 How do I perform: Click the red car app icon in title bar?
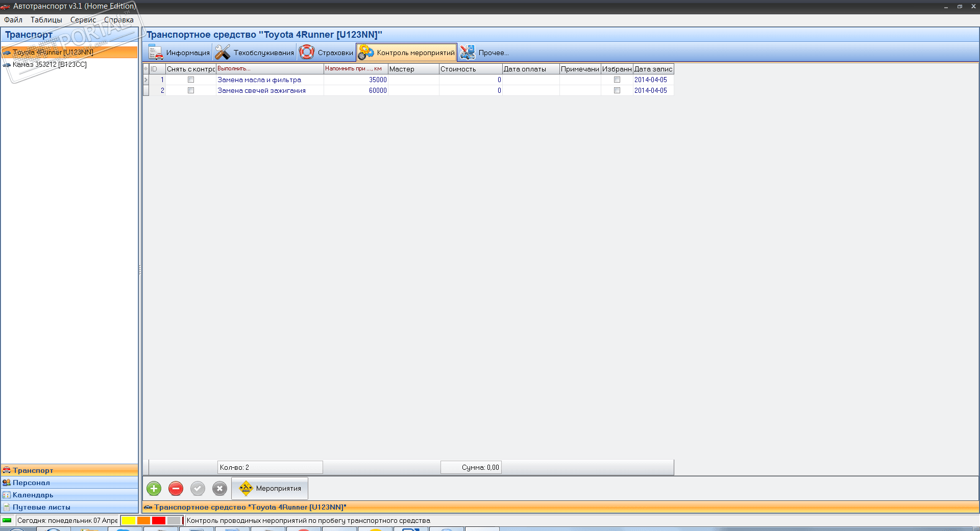click(x=6, y=6)
